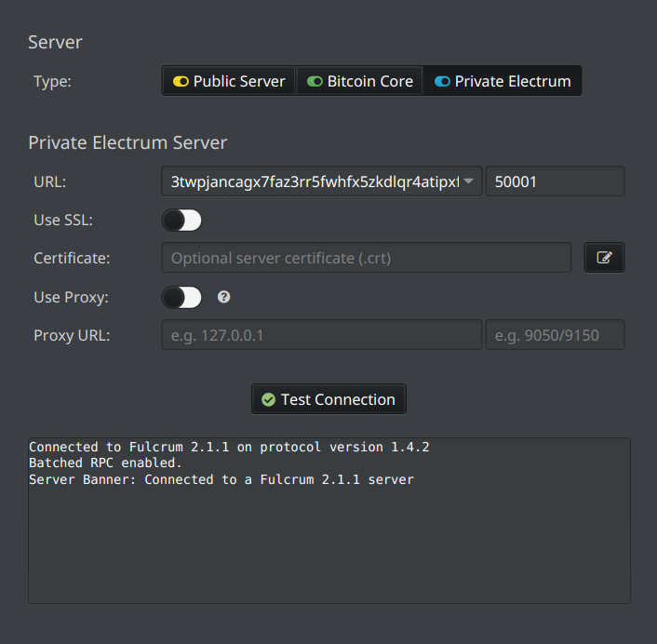Open the proxy help question mark
The image size is (657, 644).
223,297
